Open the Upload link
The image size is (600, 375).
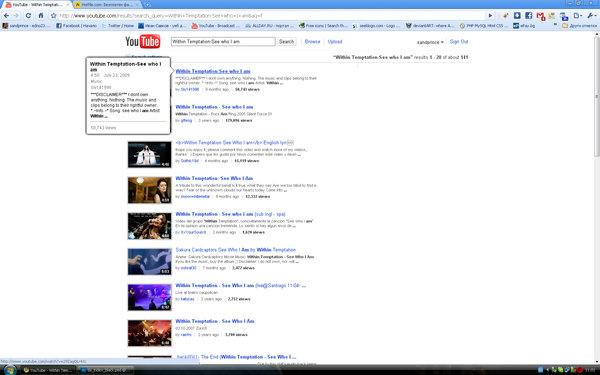pyautogui.click(x=335, y=41)
